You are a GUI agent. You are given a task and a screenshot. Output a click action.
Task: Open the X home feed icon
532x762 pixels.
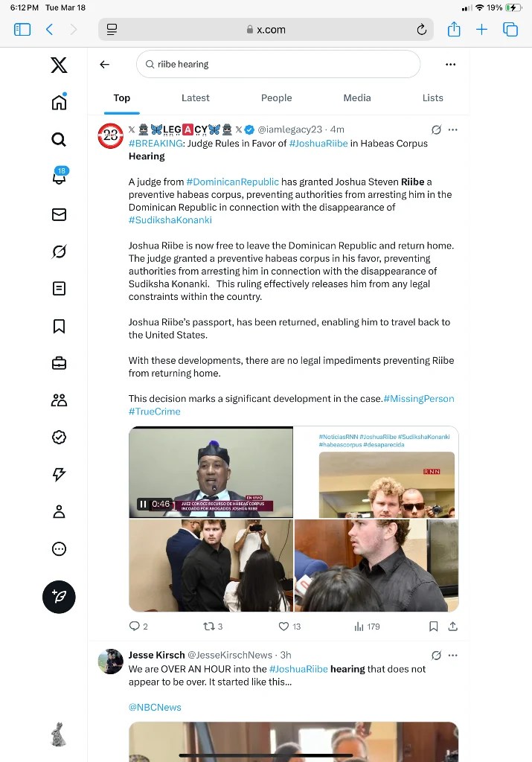click(59, 102)
